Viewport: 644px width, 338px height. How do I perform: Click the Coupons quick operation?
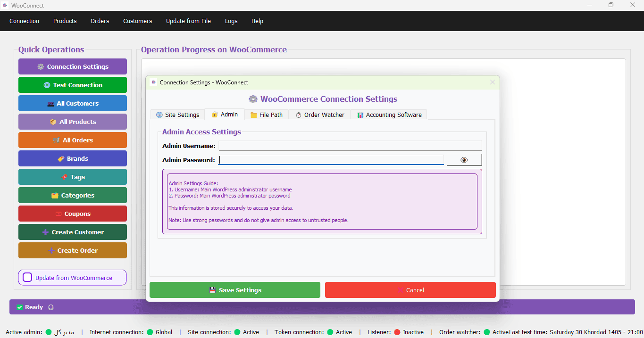[x=73, y=214]
